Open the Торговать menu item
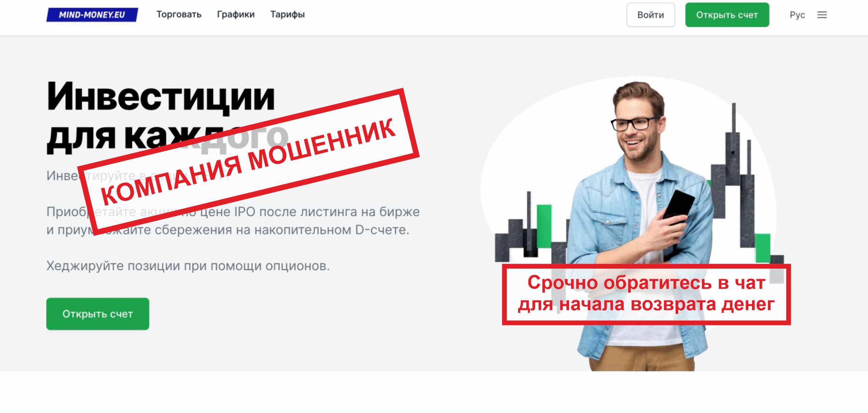This screenshot has width=868, height=413. pos(179,14)
